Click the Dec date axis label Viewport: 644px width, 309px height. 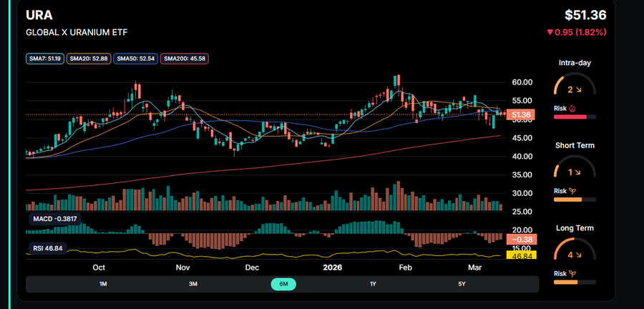(252, 268)
